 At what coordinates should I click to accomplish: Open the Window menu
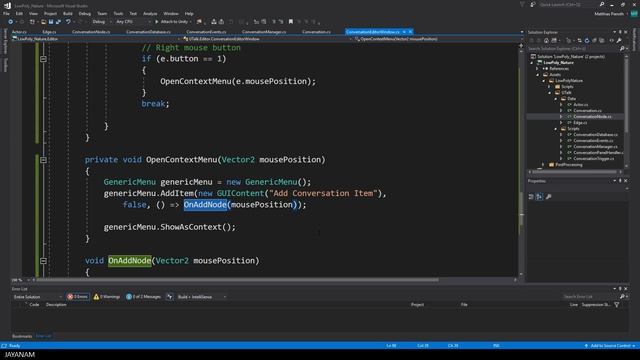[171, 13]
